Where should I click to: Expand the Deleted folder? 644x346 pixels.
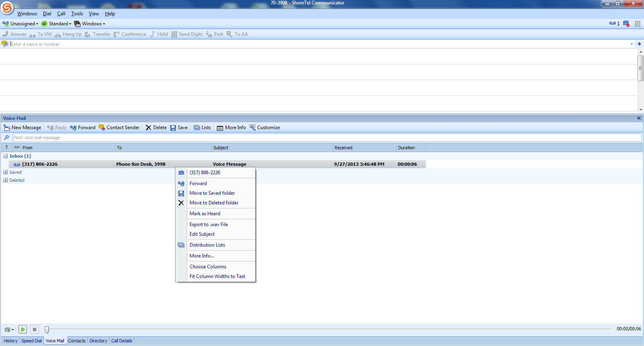pos(6,180)
